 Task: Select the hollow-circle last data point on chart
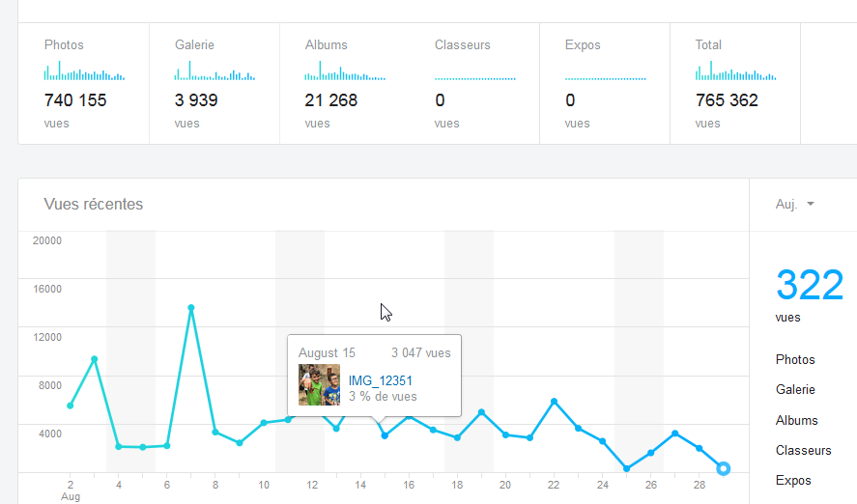coord(724,468)
